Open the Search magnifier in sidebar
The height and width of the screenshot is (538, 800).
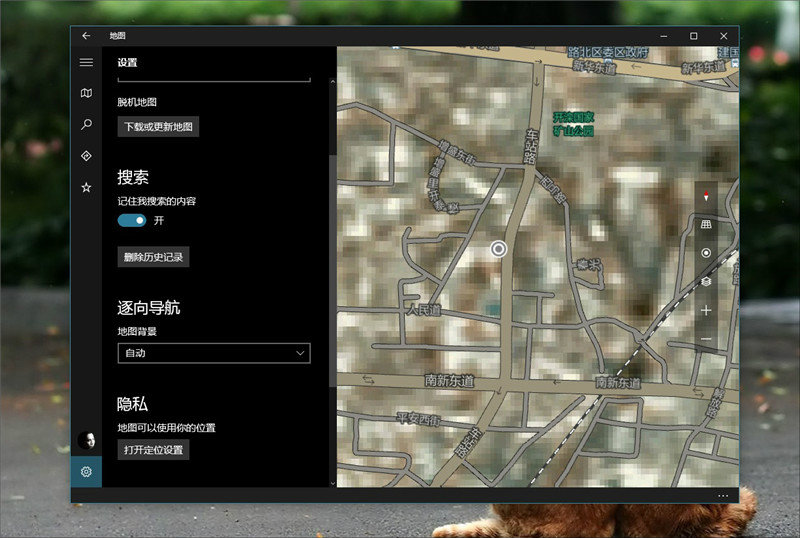[x=86, y=124]
